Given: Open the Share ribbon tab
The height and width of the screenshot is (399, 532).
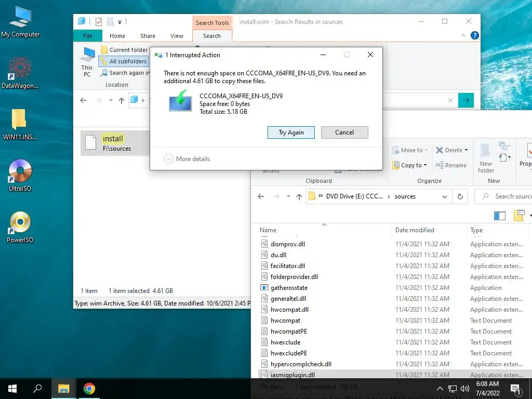Looking at the screenshot, I should [x=148, y=36].
